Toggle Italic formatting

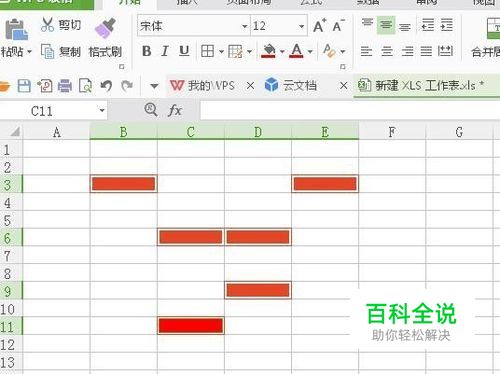coord(165,51)
